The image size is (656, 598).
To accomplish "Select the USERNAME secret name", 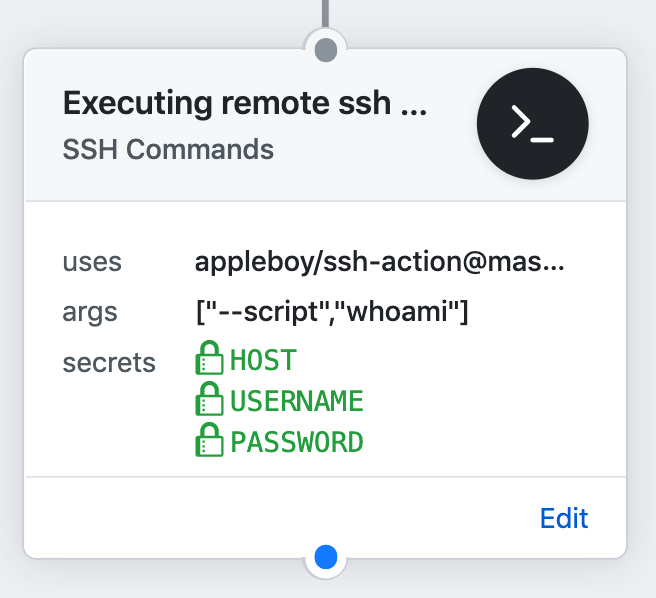I will (x=297, y=402).
